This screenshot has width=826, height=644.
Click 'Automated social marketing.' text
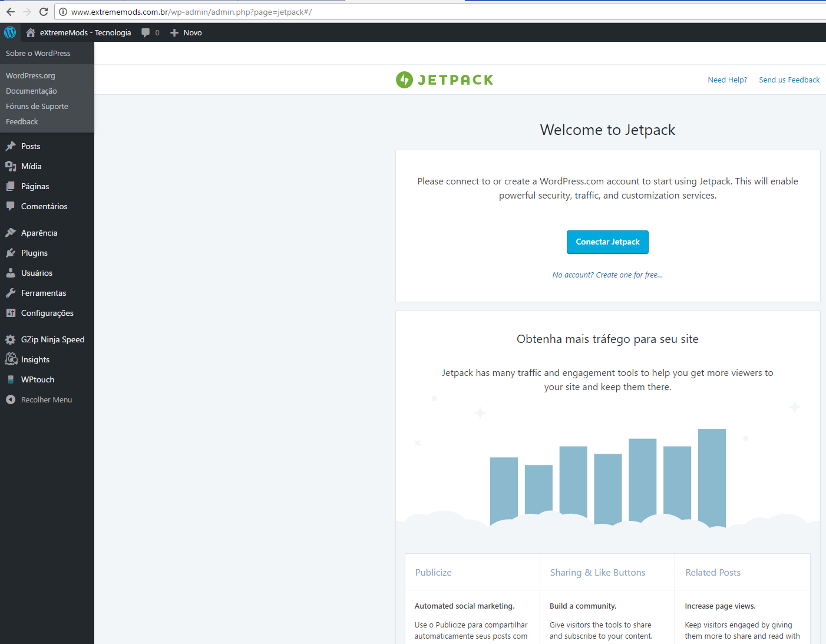464,606
